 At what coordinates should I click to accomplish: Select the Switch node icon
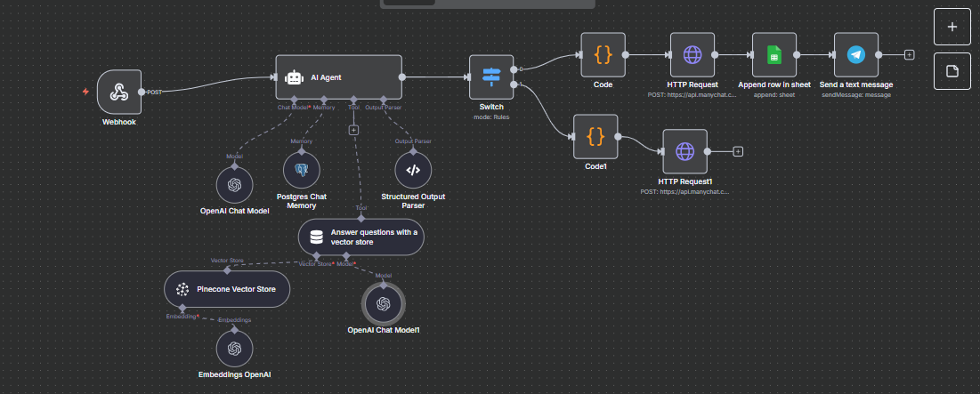tap(491, 77)
